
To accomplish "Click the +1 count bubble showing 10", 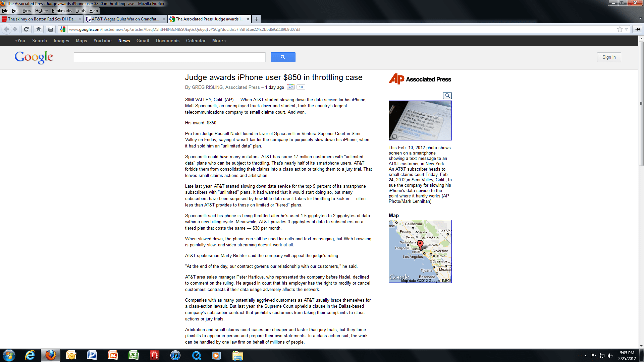I will (301, 87).
